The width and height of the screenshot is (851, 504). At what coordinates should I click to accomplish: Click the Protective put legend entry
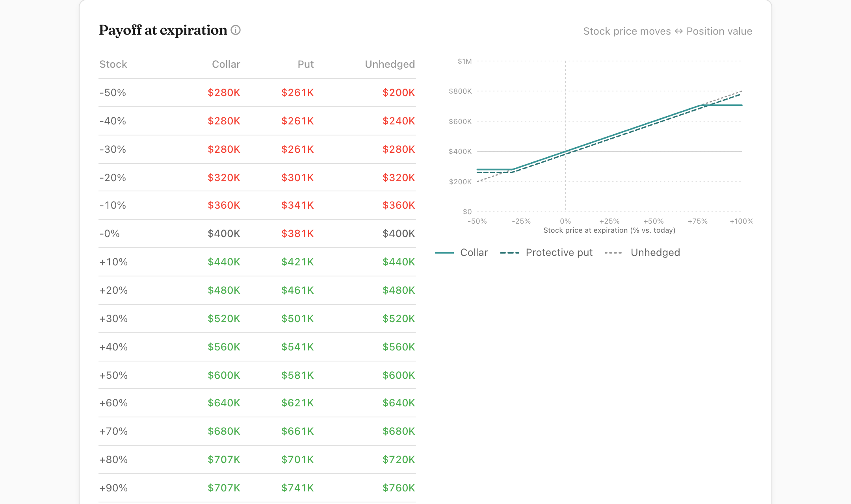pyautogui.click(x=546, y=252)
